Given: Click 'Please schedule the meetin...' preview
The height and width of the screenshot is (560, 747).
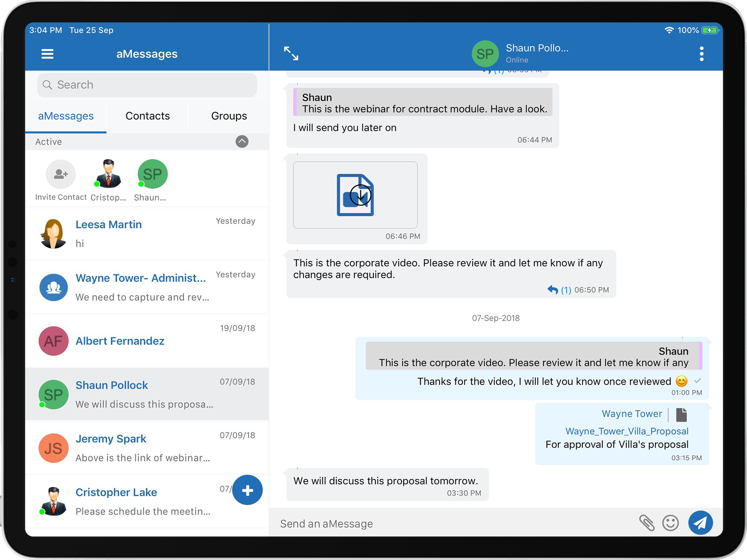Looking at the screenshot, I should click(x=143, y=511).
